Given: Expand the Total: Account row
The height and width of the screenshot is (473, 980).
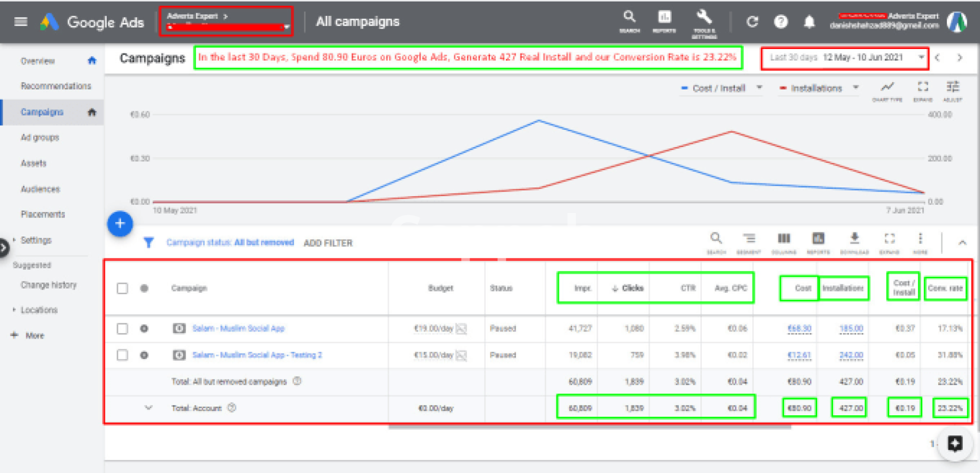Looking at the screenshot, I should coord(149,408).
